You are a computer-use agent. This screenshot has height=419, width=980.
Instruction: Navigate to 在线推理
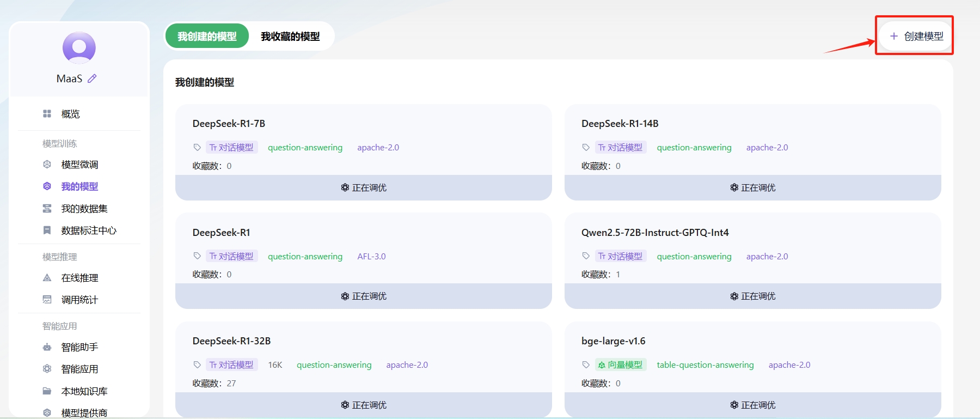click(x=79, y=277)
